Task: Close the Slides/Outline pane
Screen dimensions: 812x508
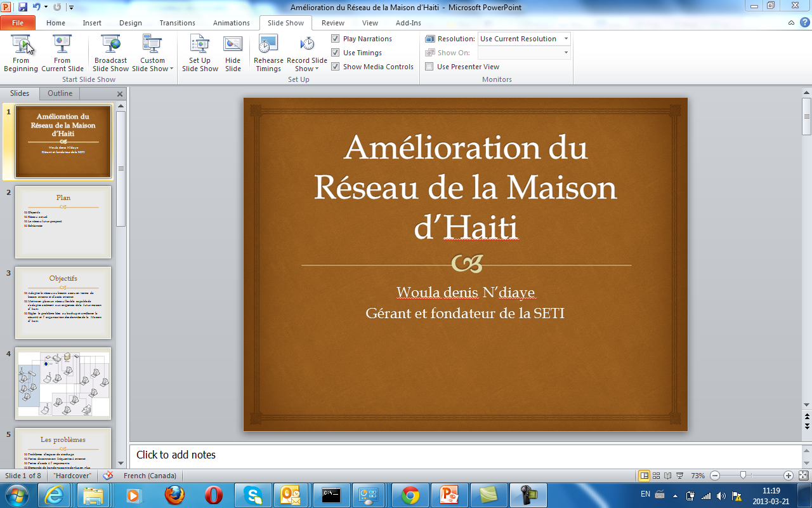Action: [120, 94]
